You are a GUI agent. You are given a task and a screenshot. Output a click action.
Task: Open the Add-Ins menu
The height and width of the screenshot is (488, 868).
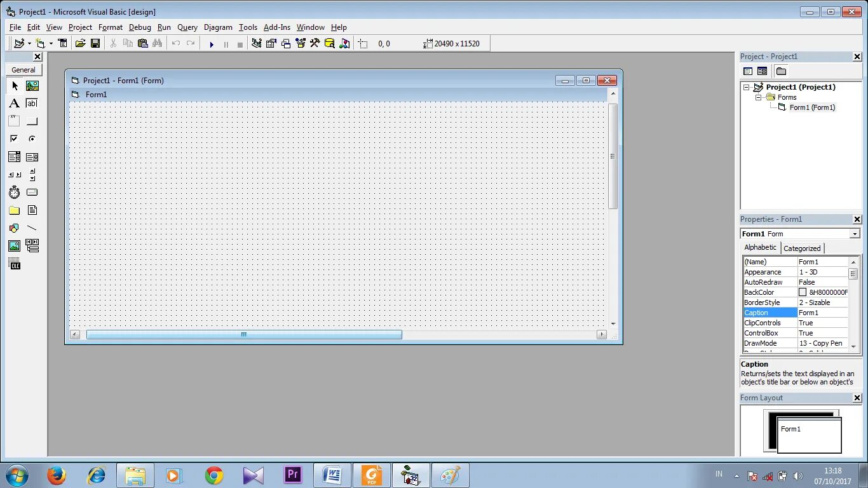277,27
